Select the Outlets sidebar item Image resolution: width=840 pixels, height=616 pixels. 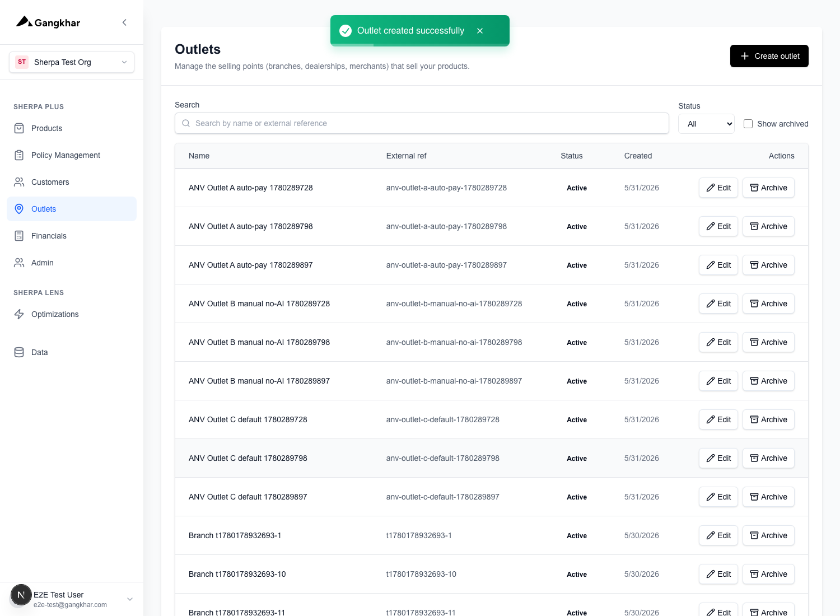[72, 209]
